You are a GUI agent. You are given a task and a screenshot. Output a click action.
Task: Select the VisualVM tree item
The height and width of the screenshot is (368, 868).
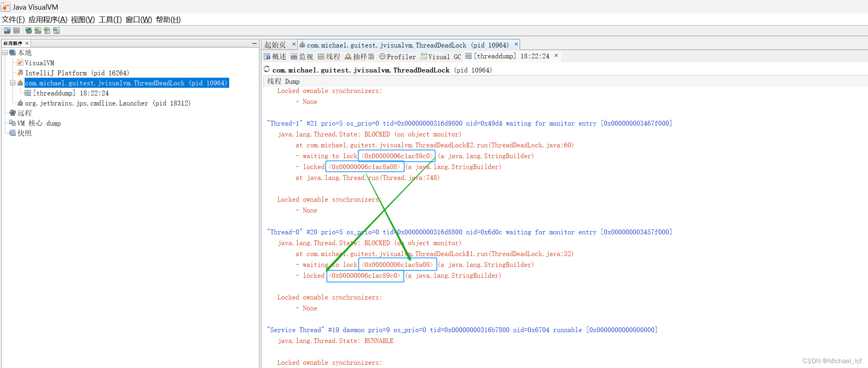coord(39,63)
